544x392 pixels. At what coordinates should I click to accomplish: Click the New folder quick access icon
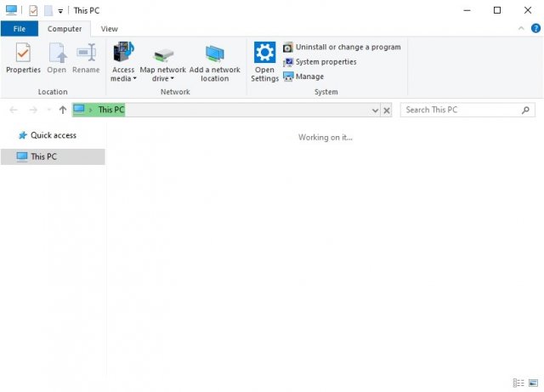48,11
